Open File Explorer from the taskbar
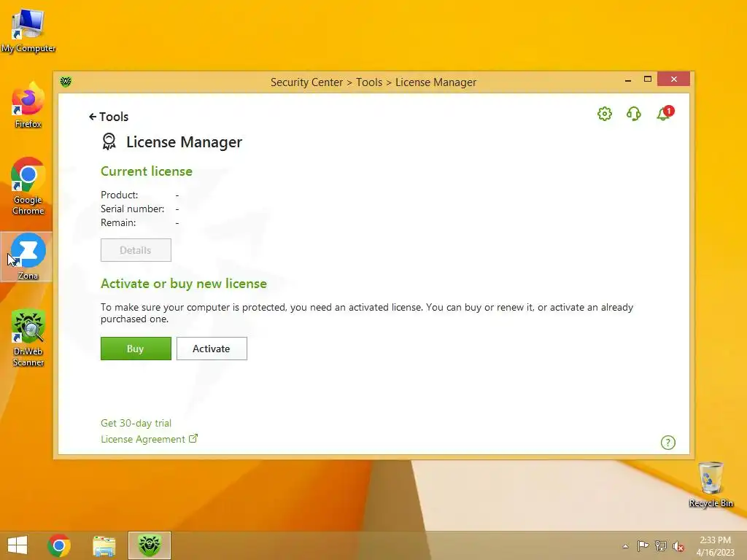 click(x=104, y=545)
